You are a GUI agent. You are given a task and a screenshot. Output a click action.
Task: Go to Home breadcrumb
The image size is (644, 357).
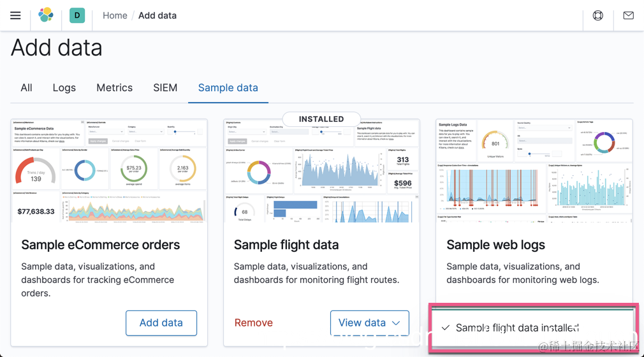115,15
